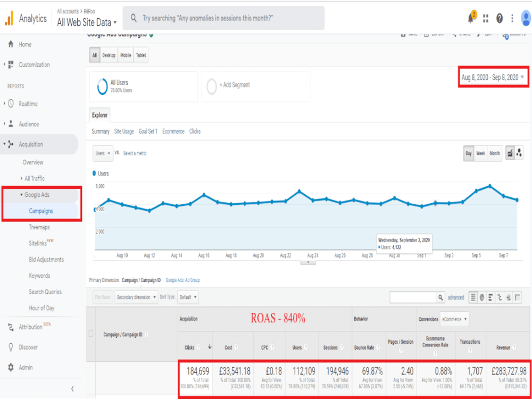Click the Analytics logo icon

point(9,18)
